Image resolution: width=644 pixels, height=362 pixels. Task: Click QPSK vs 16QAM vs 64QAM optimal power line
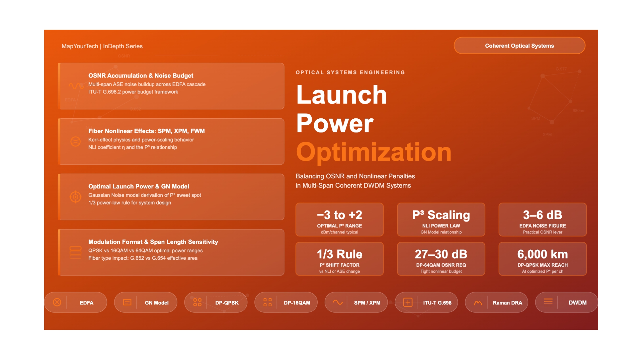(145, 251)
